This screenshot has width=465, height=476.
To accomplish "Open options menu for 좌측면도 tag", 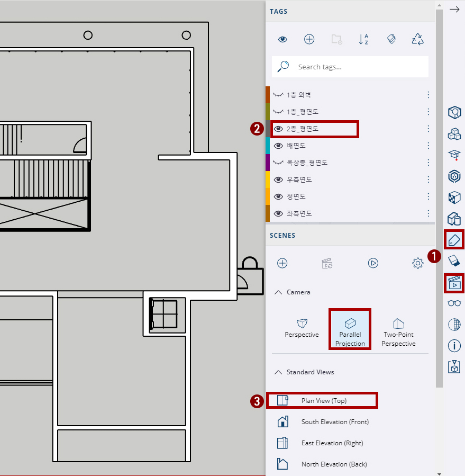I will [x=428, y=214].
